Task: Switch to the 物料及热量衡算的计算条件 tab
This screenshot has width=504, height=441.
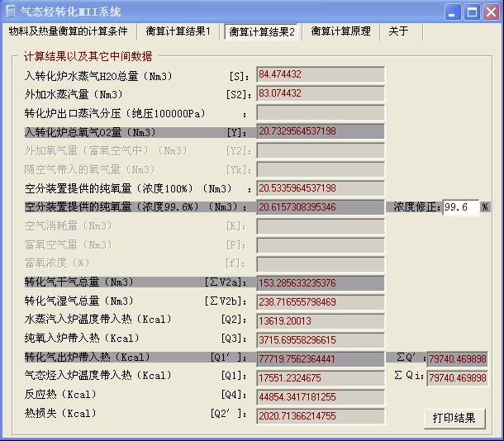Action: [x=68, y=31]
